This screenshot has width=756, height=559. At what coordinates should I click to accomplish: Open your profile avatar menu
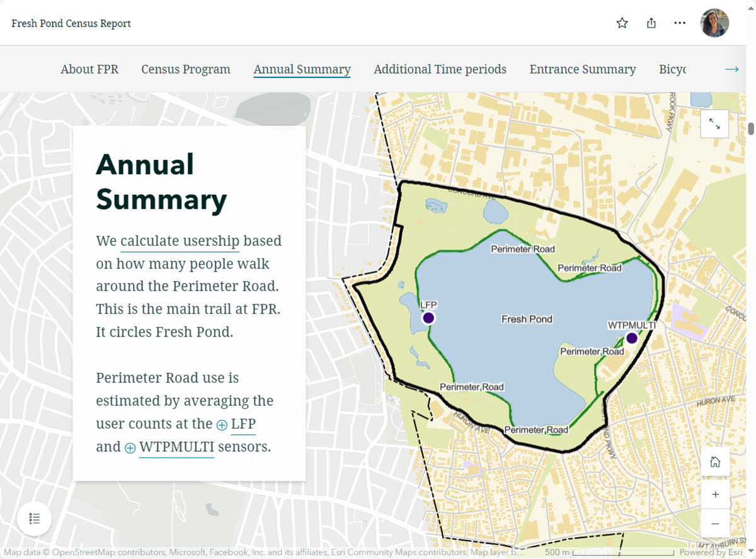pos(714,23)
